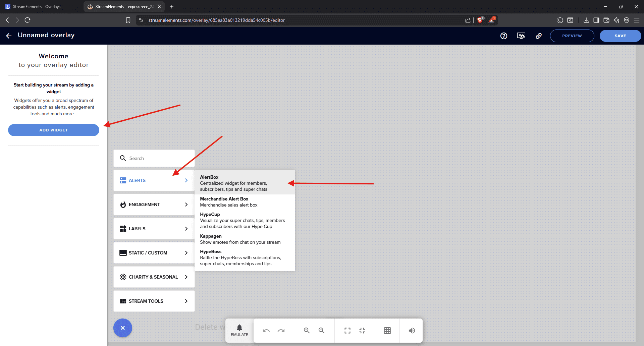Viewport: 644px width, 346px height.
Task: Copy overlay URL with the link icon
Action: tap(539, 36)
